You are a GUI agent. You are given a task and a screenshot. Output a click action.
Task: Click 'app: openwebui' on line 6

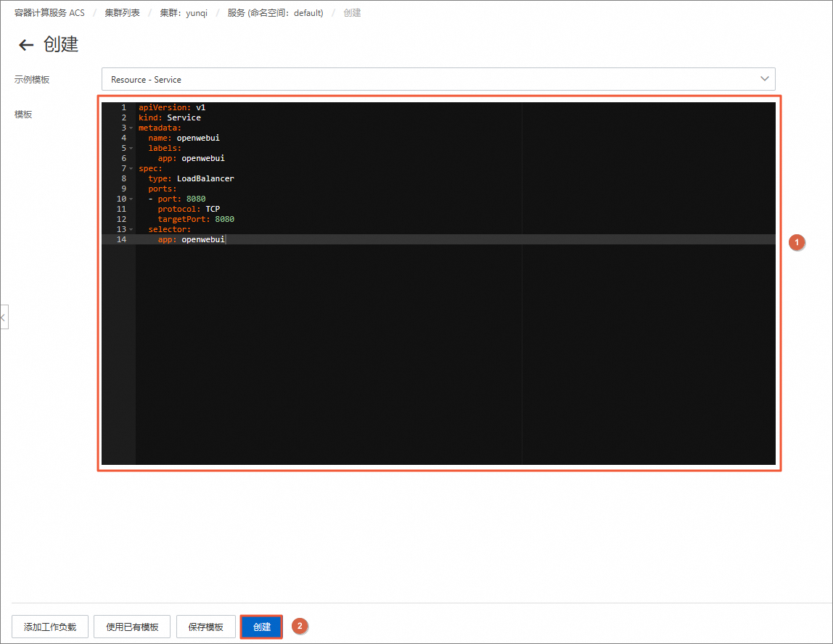192,158
